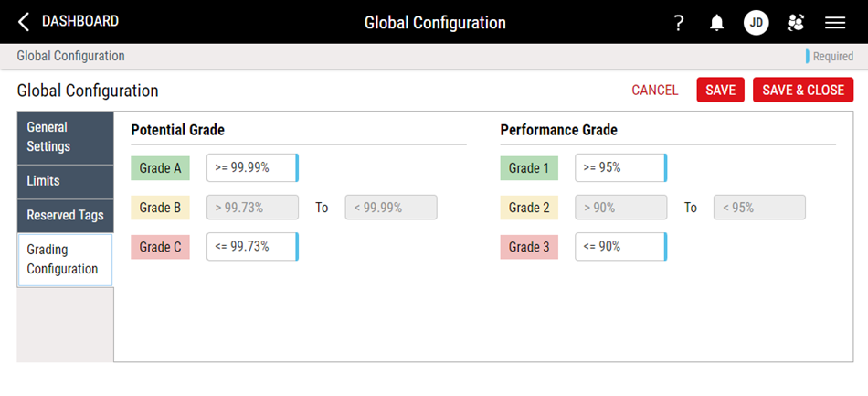
Task: Open the user group icon
Action: 795,23
